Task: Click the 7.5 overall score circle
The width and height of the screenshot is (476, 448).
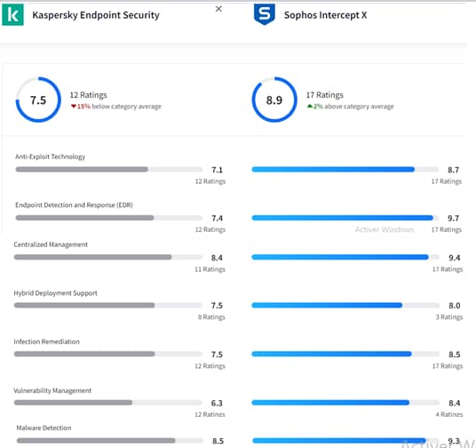Action: [x=38, y=100]
